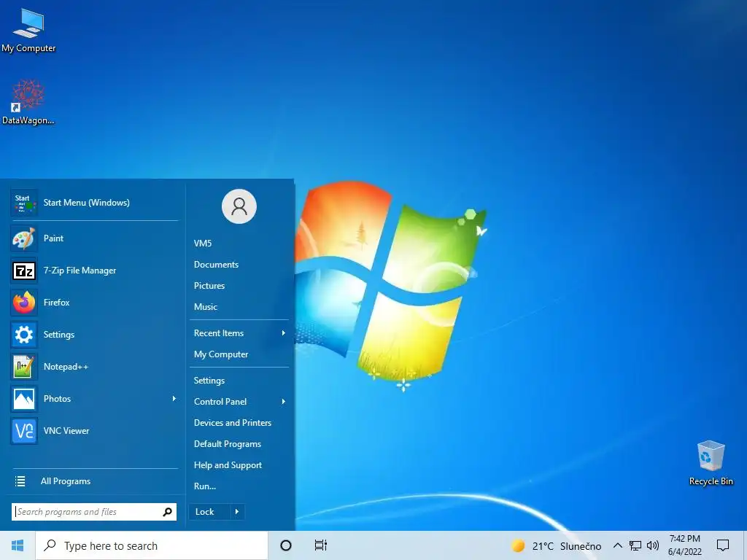
Task: Open Settings in the right start menu column
Action: pyautogui.click(x=209, y=381)
